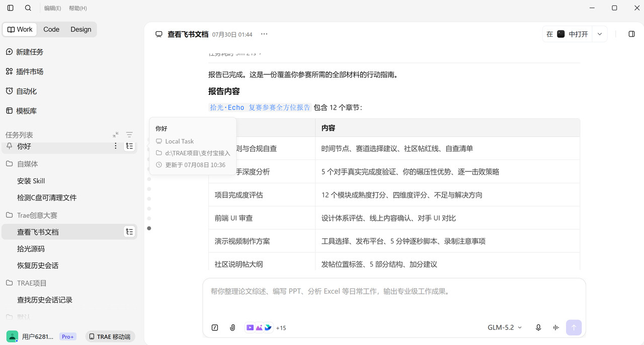This screenshot has width=644, height=345.
Task: Click the monitor icon before conversation title
Action: click(x=159, y=34)
